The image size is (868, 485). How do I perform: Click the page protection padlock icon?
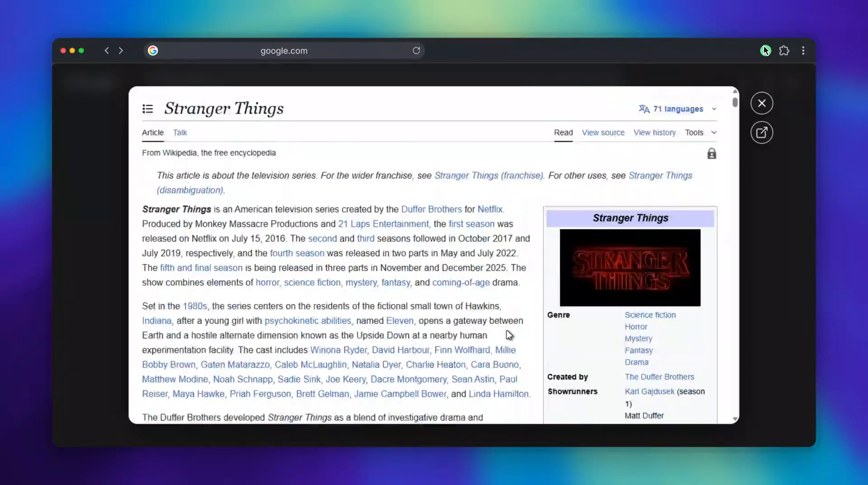[x=712, y=154]
